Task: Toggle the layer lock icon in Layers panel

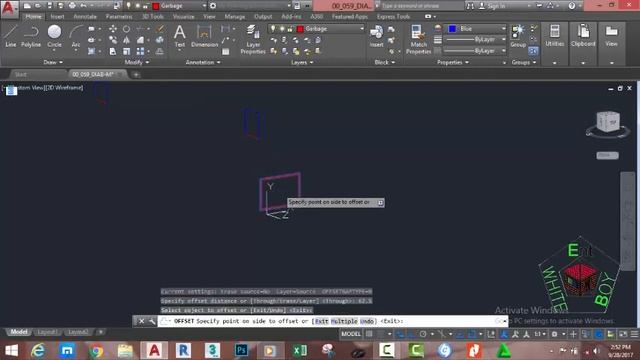Action: coord(290,29)
